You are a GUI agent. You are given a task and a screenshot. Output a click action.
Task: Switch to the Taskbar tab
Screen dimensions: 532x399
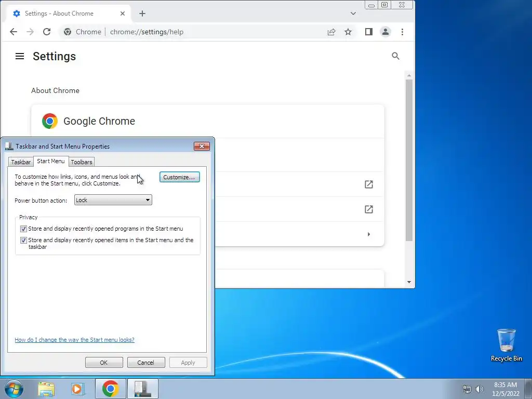coord(21,162)
